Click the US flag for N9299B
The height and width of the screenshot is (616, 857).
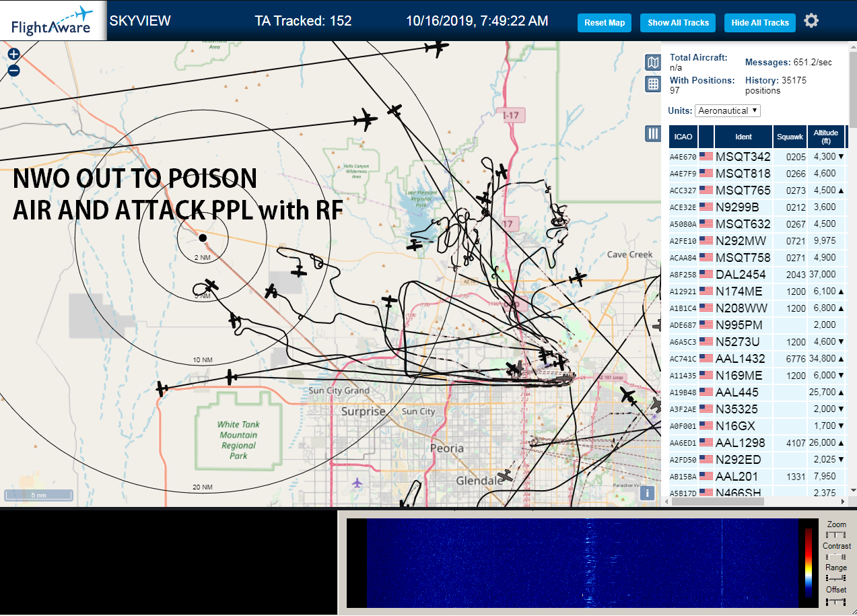click(x=706, y=207)
